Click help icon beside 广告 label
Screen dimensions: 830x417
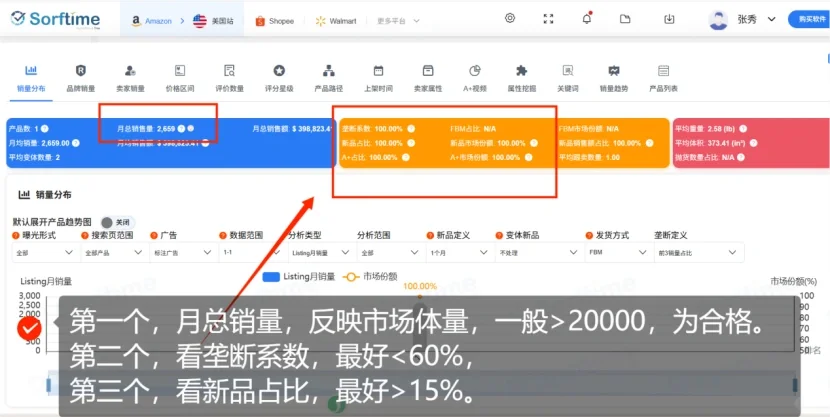point(154,235)
